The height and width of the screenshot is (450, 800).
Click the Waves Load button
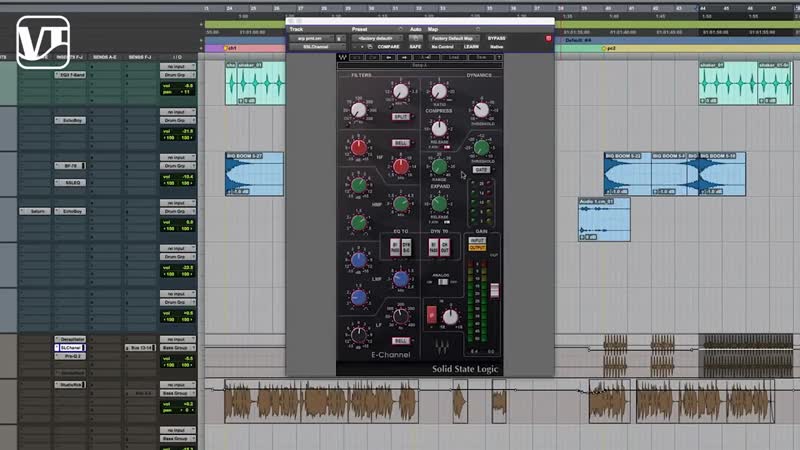click(454, 57)
